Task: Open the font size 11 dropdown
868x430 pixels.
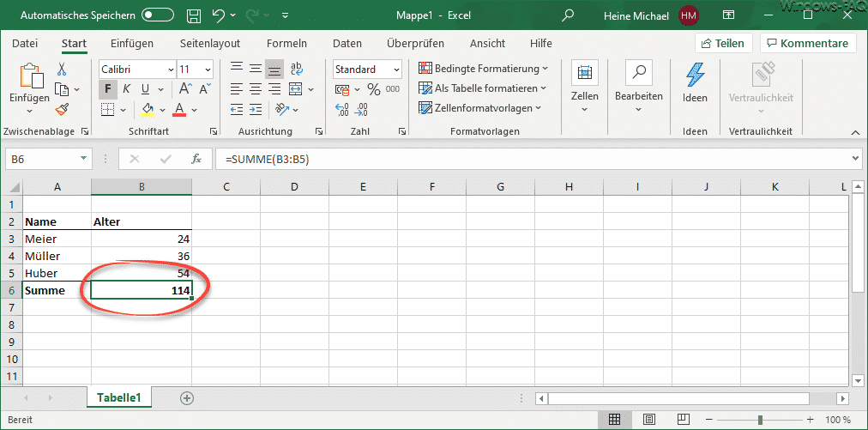Action: (208, 70)
